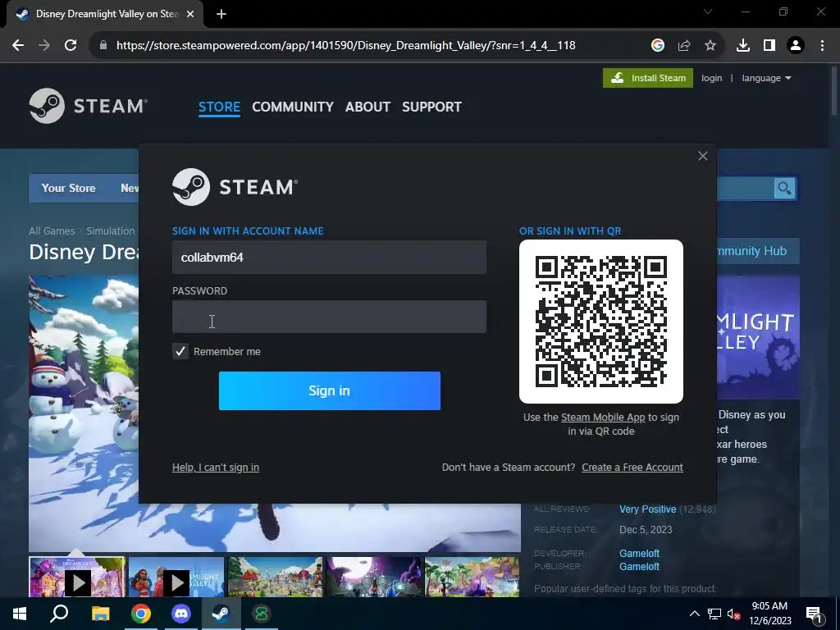This screenshot has height=630, width=840.
Task: Open the notification center icon
Action: pyautogui.click(x=814, y=615)
